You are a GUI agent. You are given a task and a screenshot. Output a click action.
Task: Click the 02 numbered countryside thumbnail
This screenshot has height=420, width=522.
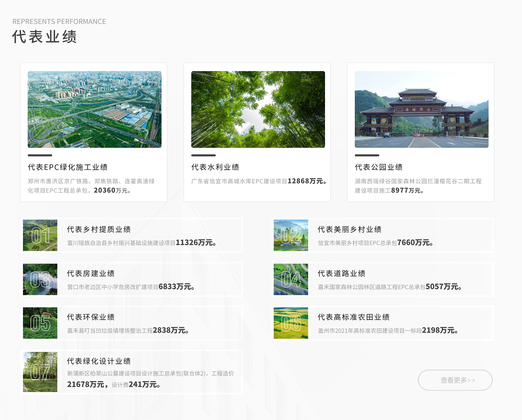click(x=291, y=235)
